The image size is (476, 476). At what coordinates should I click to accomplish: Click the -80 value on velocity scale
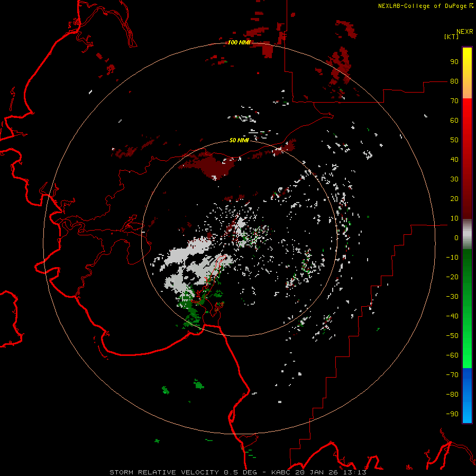coord(452,395)
